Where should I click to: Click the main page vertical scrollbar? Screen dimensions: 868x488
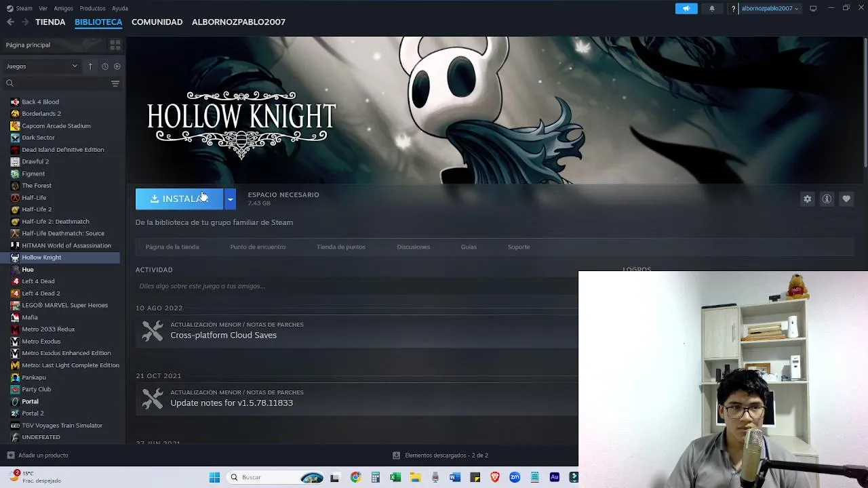pyautogui.click(x=865, y=102)
